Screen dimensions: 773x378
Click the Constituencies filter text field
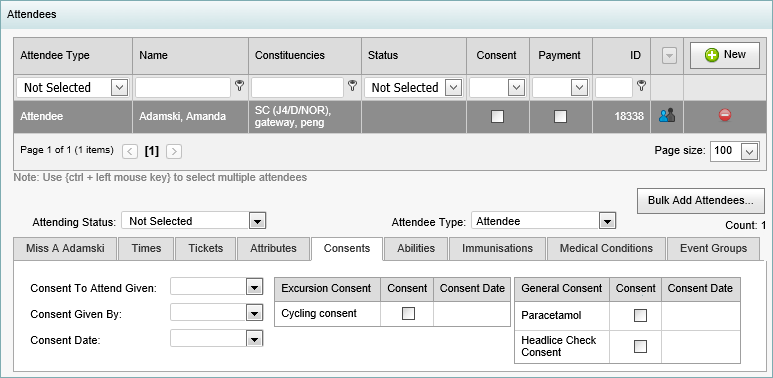297,88
